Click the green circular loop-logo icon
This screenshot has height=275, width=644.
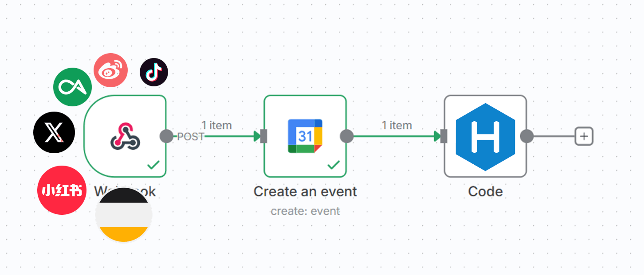tap(73, 87)
